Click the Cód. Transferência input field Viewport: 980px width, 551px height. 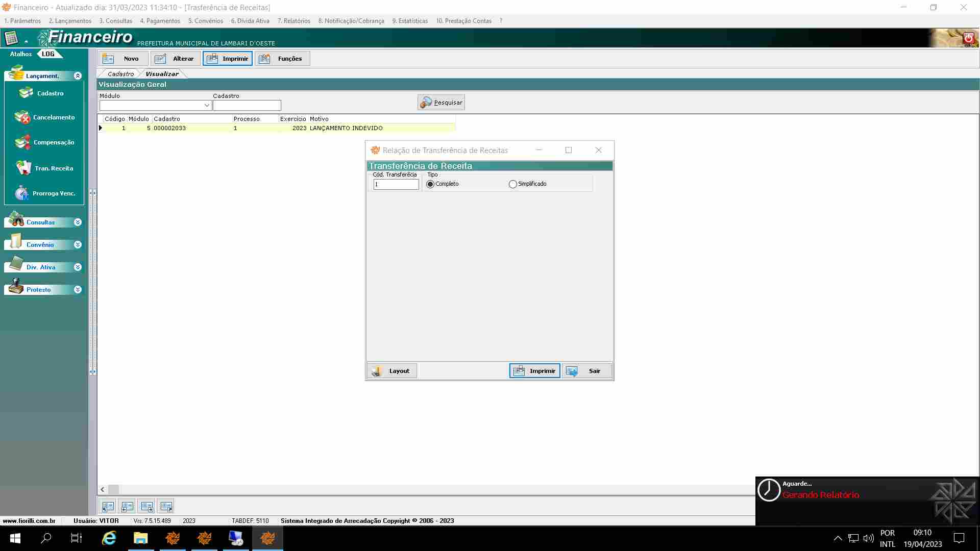point(396,185)
